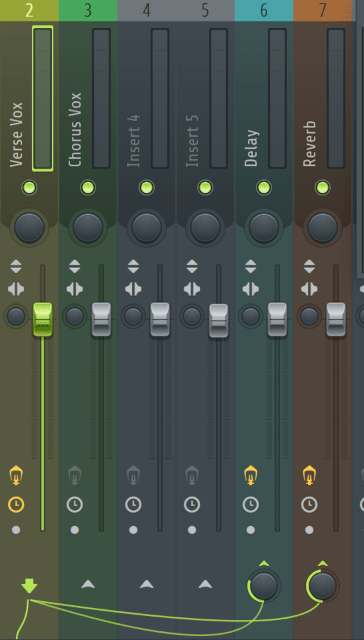Arm recording dot on Verse Vox
364x640 pixels.
[x=16, y=530]
